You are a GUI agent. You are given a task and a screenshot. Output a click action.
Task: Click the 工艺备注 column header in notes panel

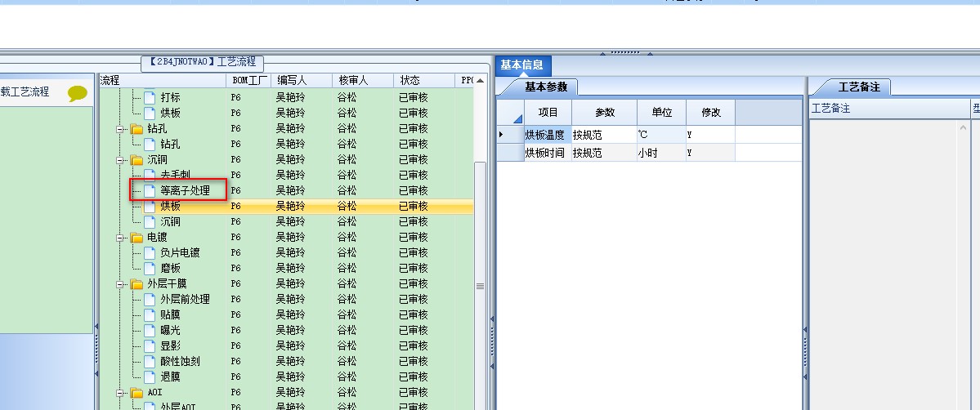[x=890, y=109]
